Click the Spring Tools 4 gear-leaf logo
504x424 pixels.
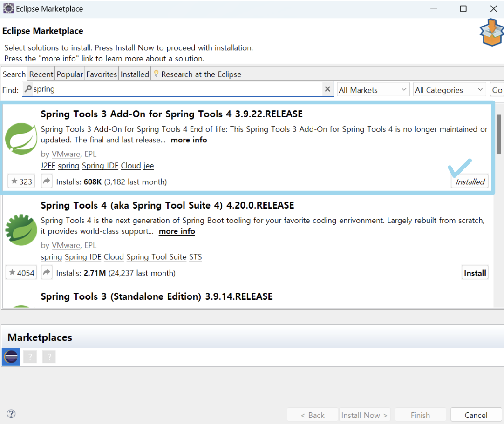[x=21, y=229]
